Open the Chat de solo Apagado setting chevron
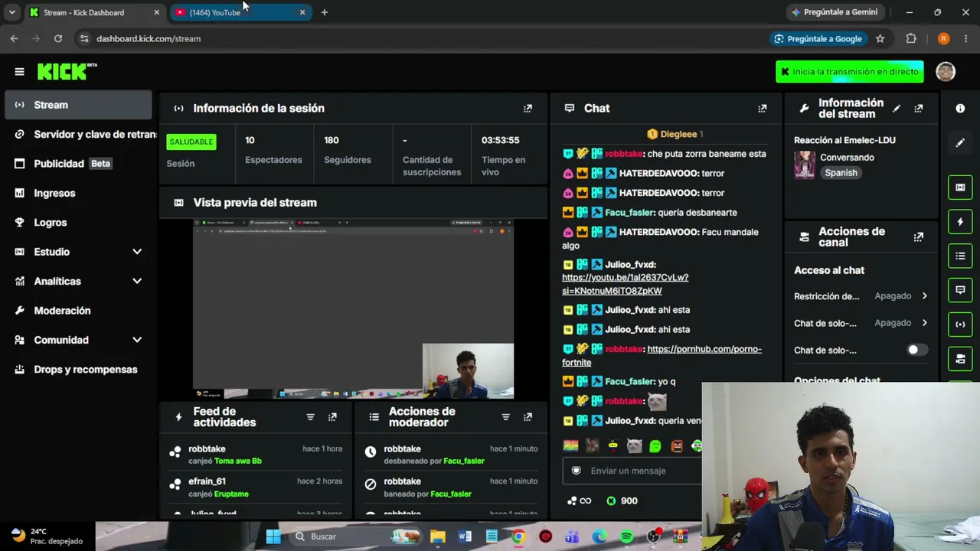Screen dimensions: 980x551 924,323
